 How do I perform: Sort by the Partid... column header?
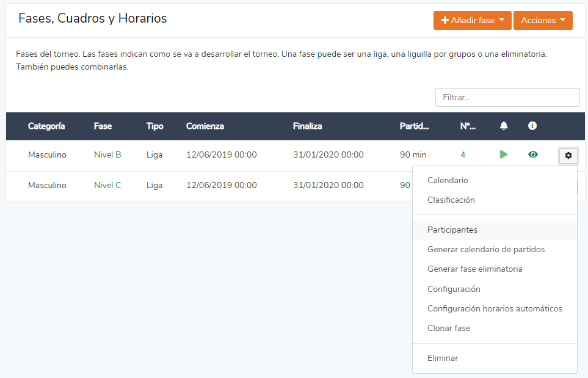(415, 126)
